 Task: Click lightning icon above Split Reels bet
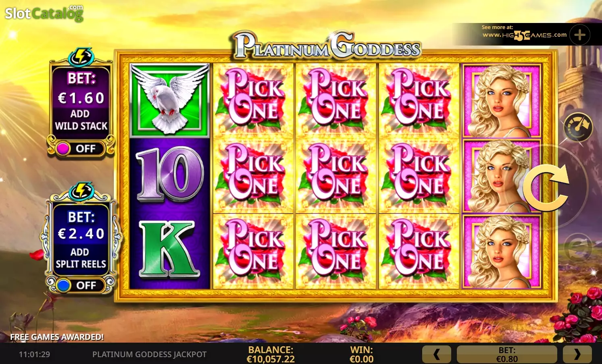81,192
